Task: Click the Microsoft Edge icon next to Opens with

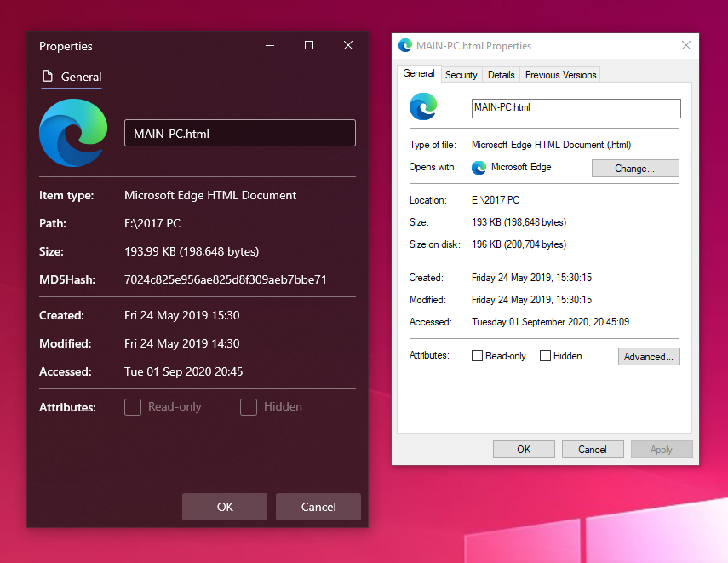Action: [479, 167]
